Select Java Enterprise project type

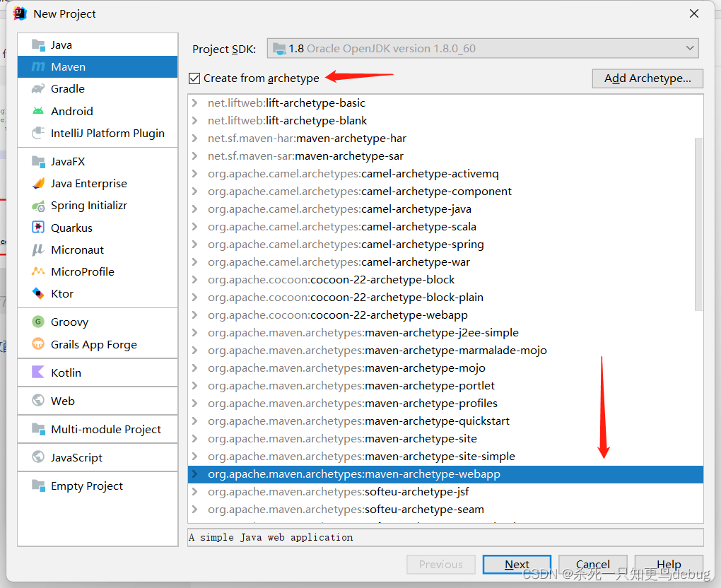(x=98, y=184)
